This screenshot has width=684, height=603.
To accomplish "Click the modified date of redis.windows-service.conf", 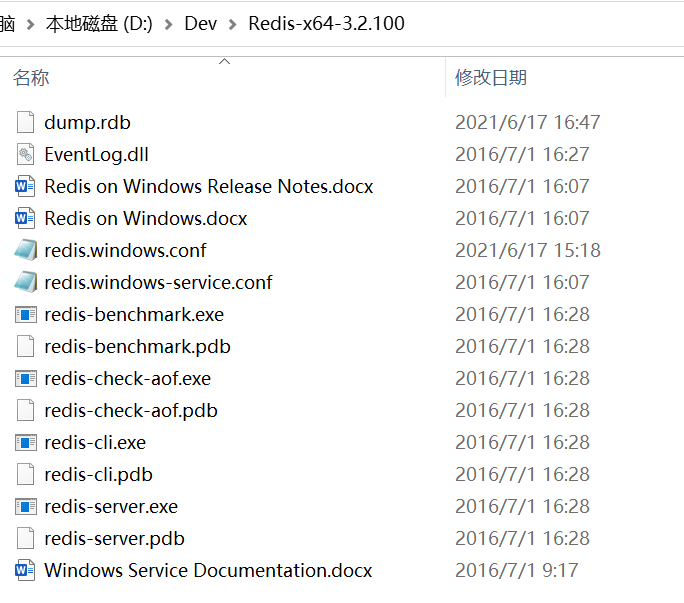I will coord(522,282).
